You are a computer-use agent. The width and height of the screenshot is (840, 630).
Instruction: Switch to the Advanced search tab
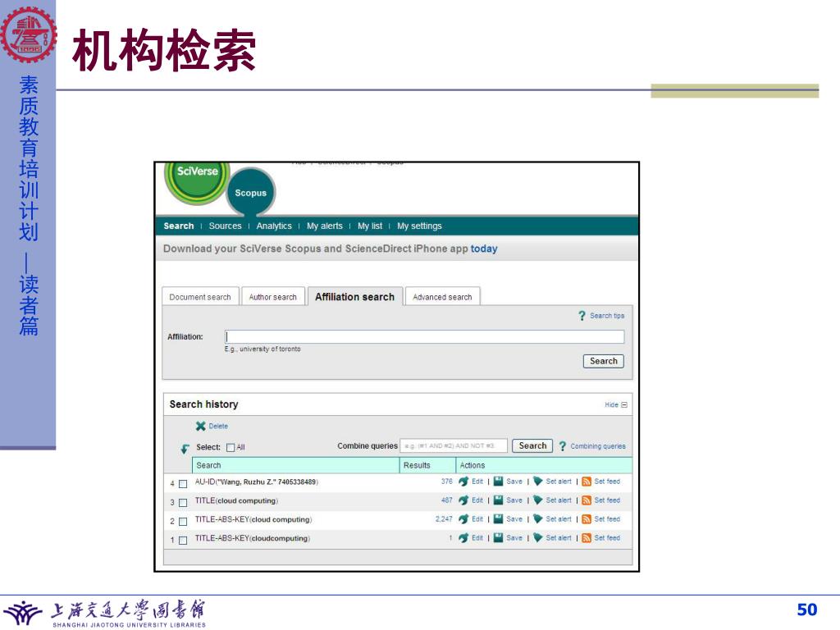click(442, 297)
